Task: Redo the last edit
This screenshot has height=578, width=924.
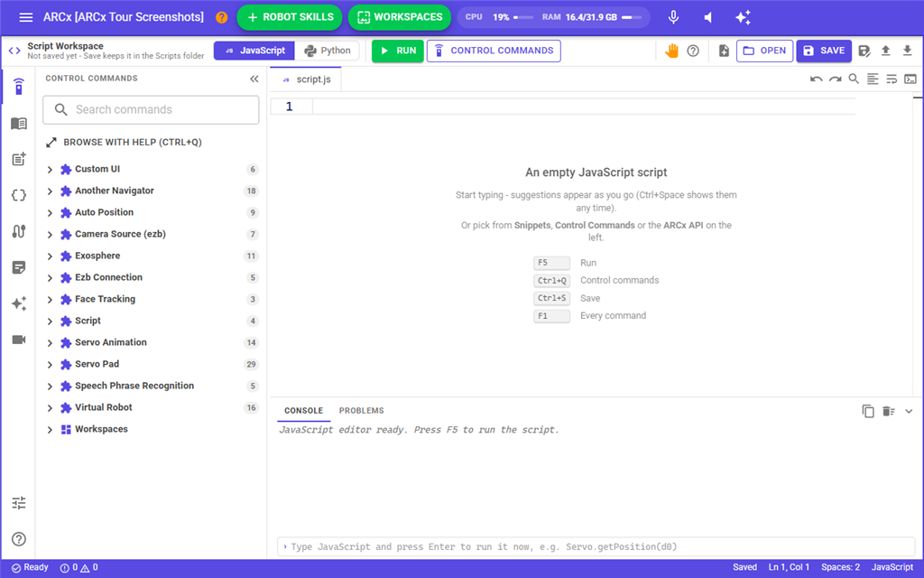Action: click(x=835, y=79)
